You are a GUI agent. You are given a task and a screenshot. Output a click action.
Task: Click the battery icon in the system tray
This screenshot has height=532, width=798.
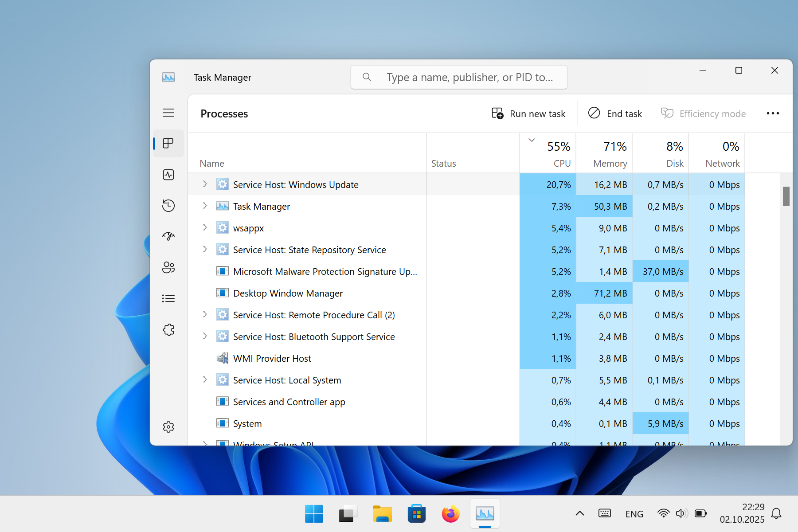pyautogui.click(x=701, y=513)
